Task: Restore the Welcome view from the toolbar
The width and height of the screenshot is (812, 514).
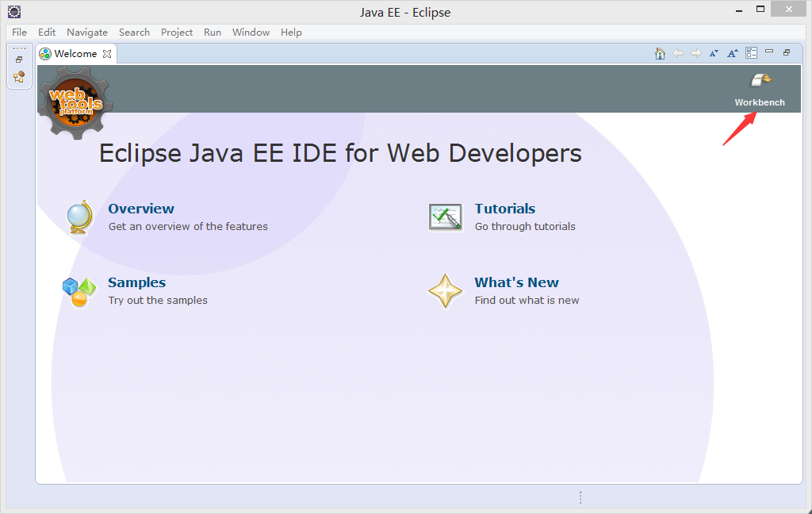Action: (x=787, y=52)
